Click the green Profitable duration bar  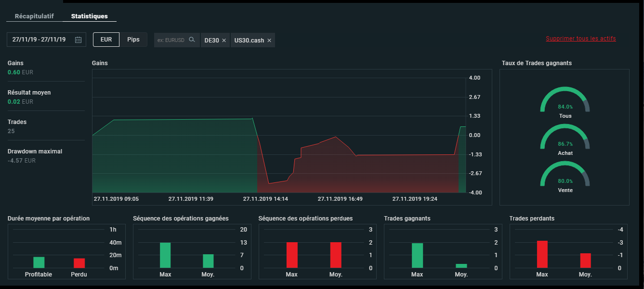pos(39,262)
